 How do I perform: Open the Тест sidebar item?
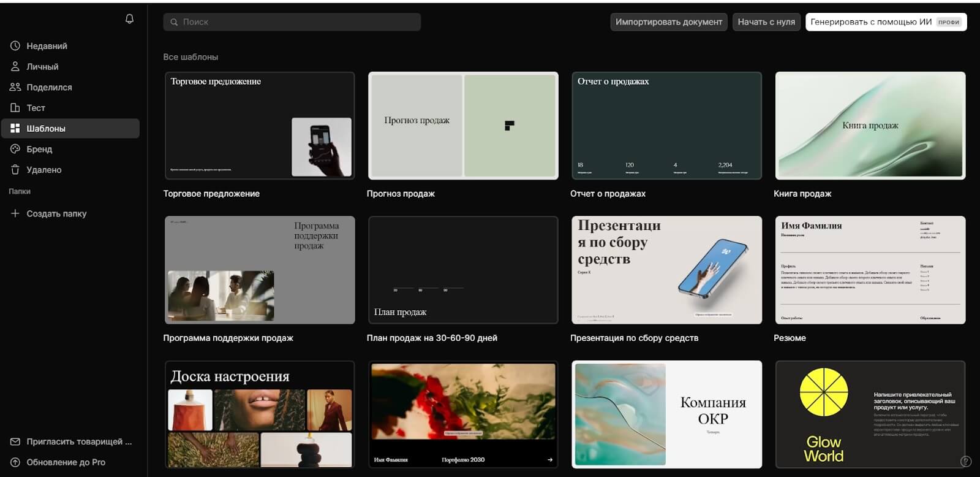click(36, 108)
